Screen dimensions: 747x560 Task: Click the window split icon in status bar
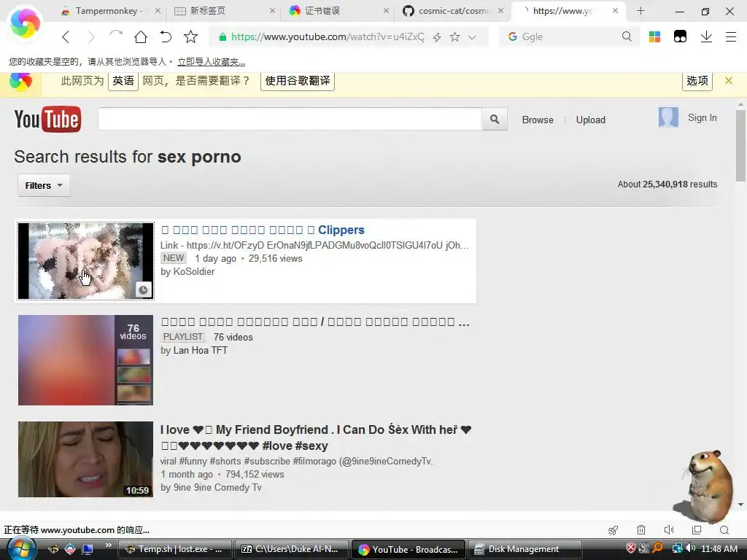tap(697, 530)
